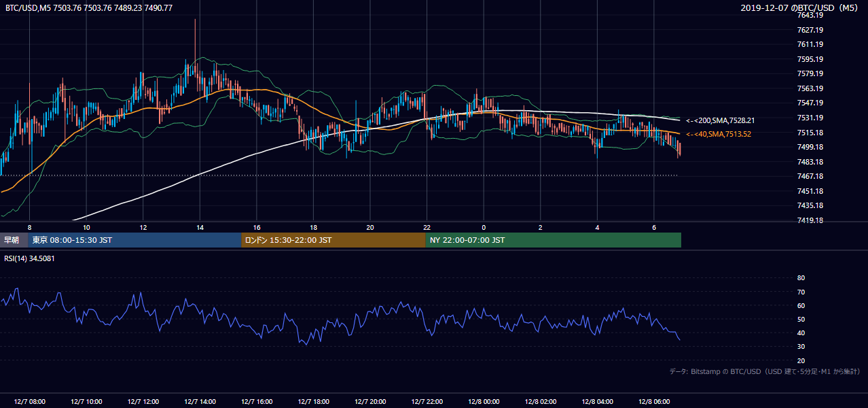Click the 早朝 session block
The height and width of the screenshot is (408, 868).
click(x=14, y=240)
